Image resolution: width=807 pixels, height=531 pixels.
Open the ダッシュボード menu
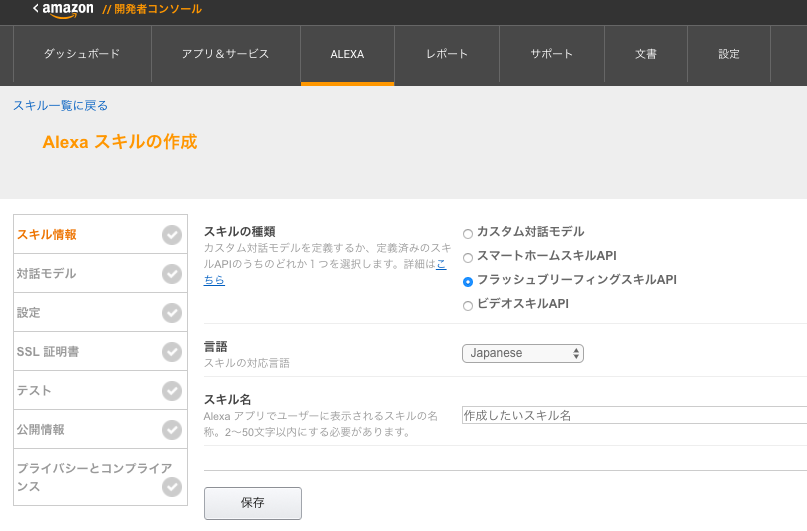82,54
